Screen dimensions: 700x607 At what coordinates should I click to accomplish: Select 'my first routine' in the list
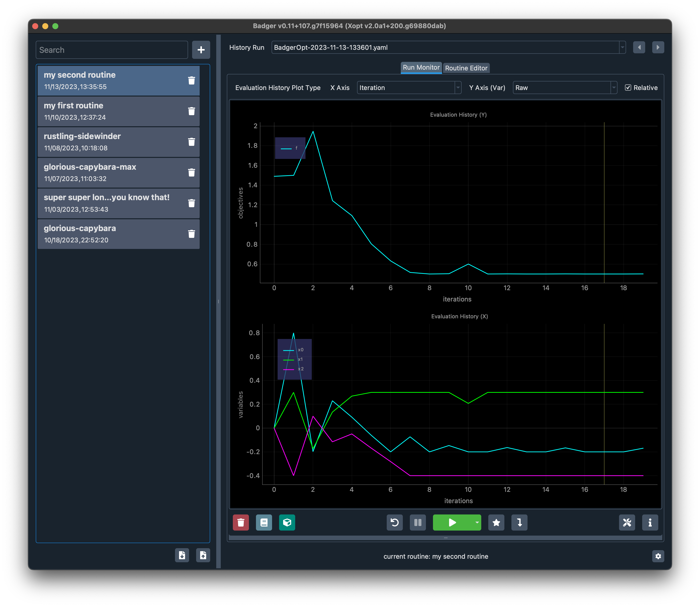[118, 111]
